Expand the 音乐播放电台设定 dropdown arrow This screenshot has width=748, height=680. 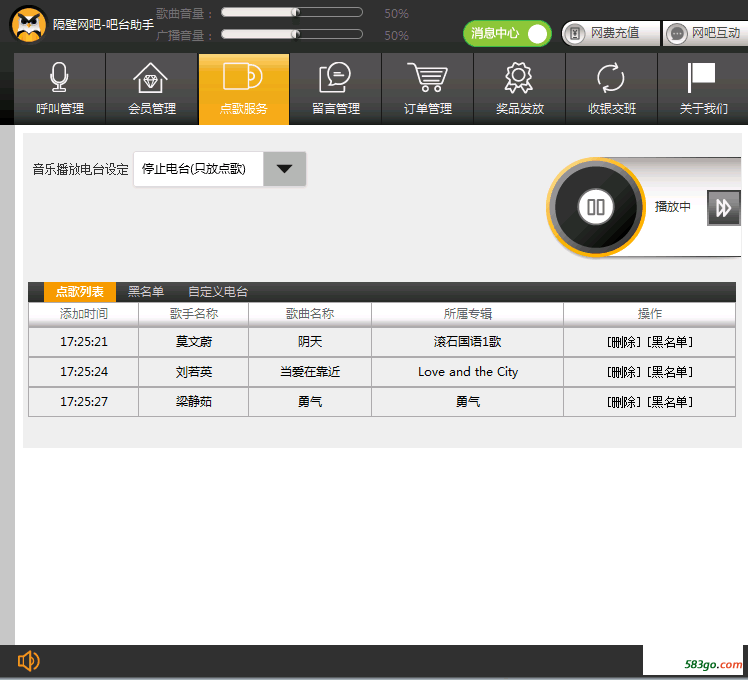click(284, 169)
